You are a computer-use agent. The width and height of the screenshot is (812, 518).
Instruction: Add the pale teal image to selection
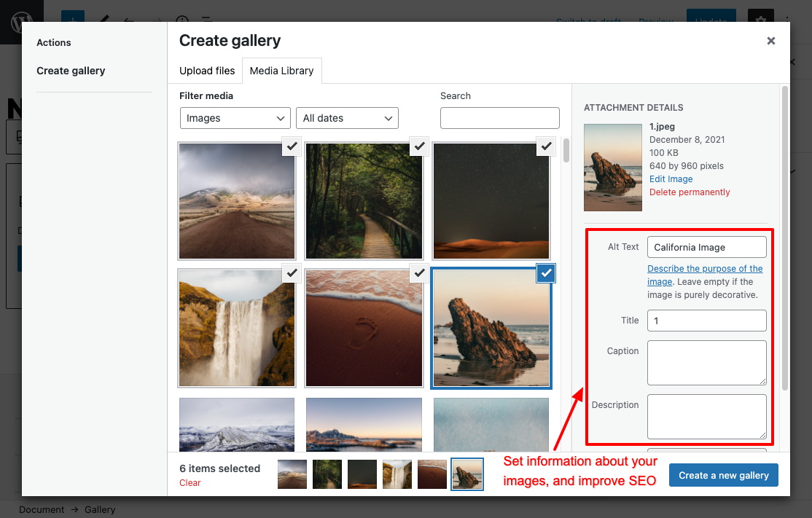click(x=491, y=425)
